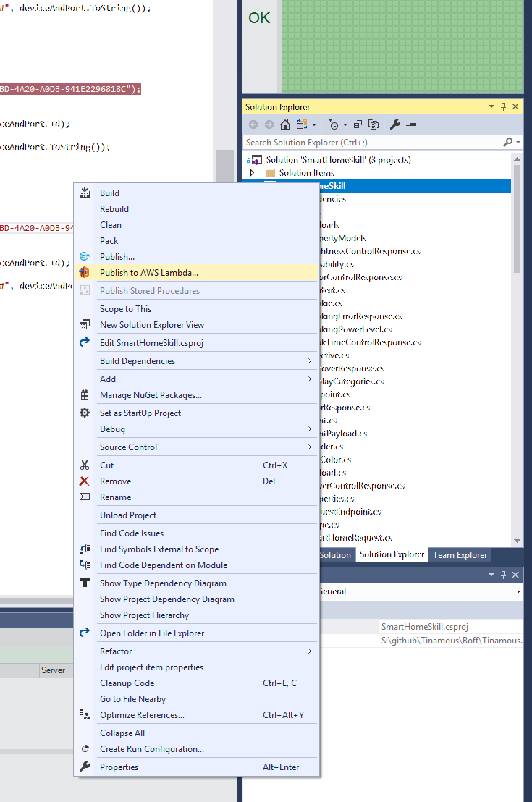Click the Pending Changes Filter clock icon
This screenshot has width=532, height=802.
(334, 124)
